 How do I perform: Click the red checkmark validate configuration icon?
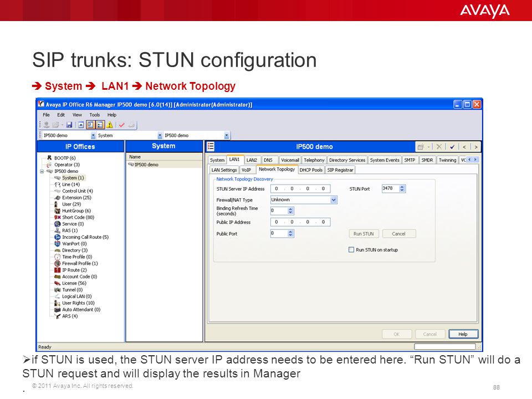click(x=122, y=125)
